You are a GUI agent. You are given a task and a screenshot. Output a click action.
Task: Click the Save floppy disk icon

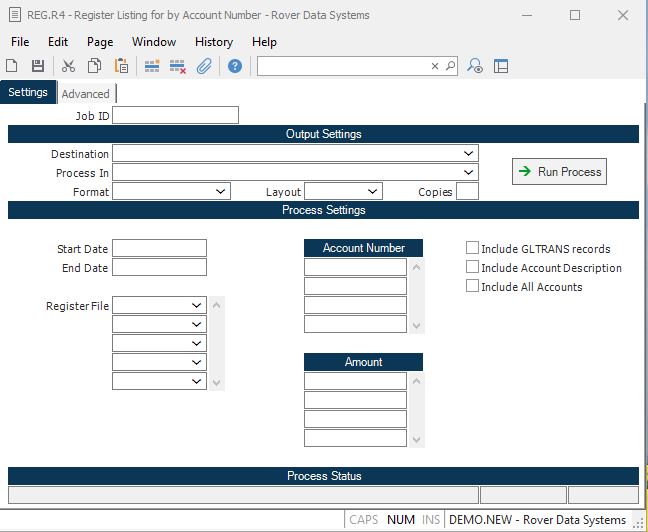tap(38, 66)
